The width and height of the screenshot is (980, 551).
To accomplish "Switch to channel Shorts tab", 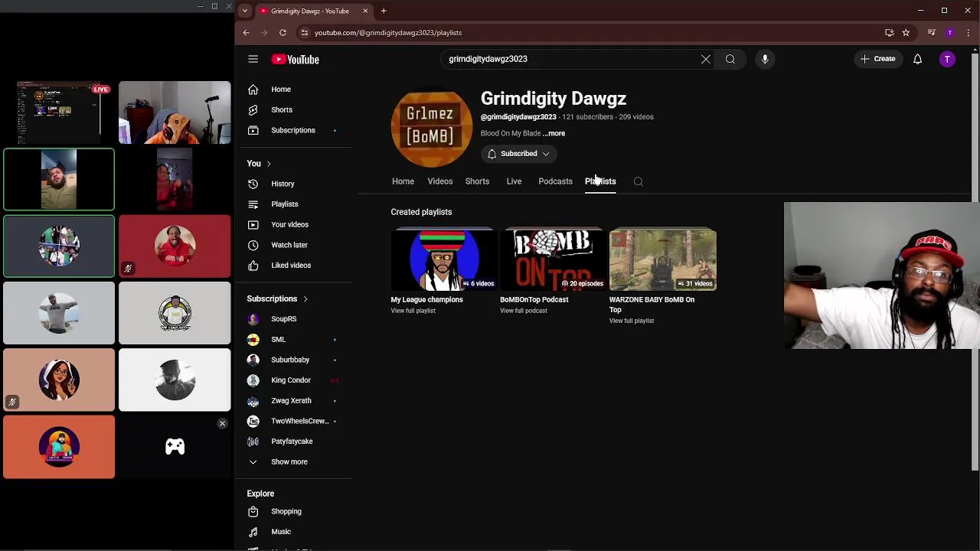I will (477, 181).
